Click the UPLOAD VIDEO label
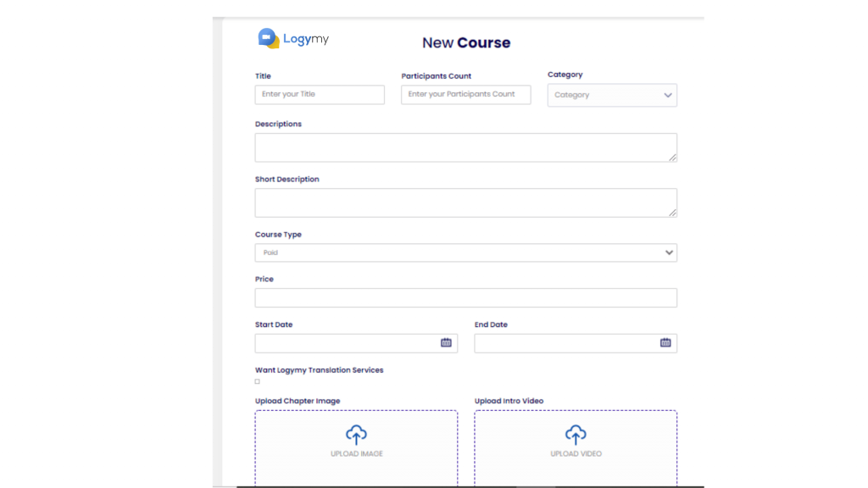This screenshot has width=868, height=488. pos(576,454)
